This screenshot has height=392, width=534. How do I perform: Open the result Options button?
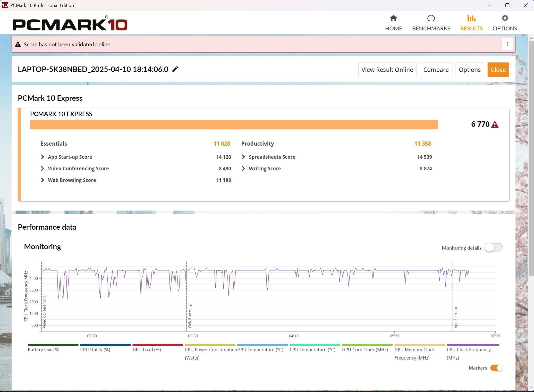coord(470,70)
